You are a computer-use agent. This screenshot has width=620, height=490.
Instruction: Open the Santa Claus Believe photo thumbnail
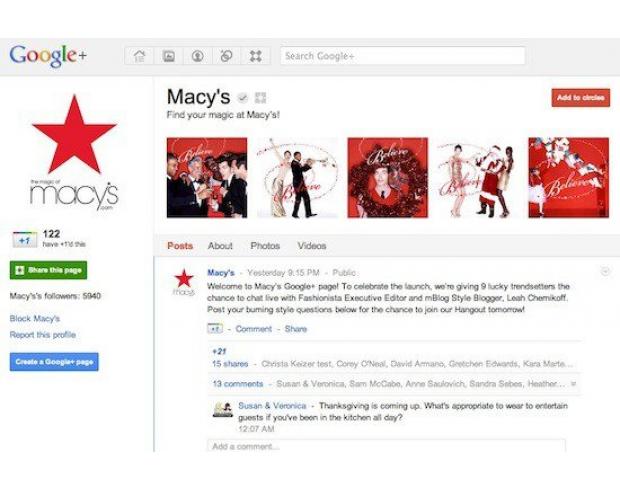[478, 178]
